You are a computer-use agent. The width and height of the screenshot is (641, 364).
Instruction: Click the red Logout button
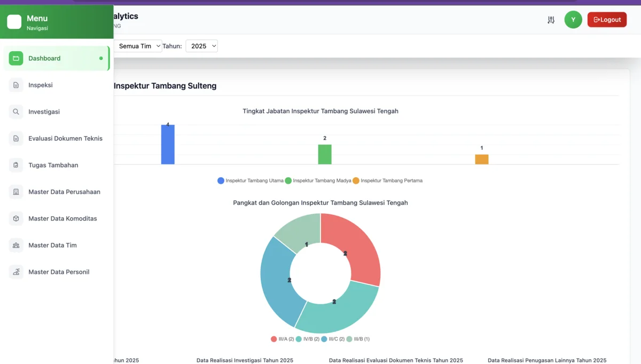[x=607, y=19]
